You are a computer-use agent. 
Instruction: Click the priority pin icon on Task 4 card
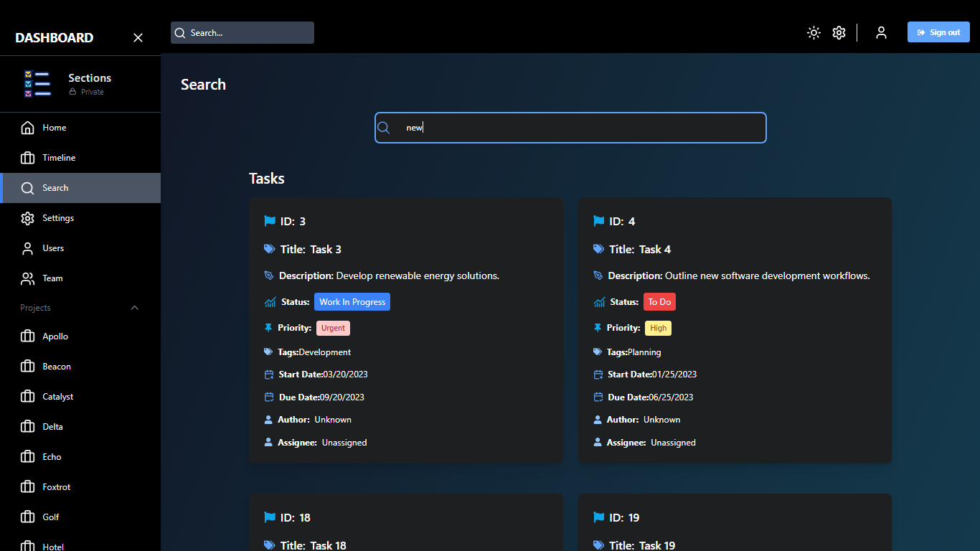[597, 328]
